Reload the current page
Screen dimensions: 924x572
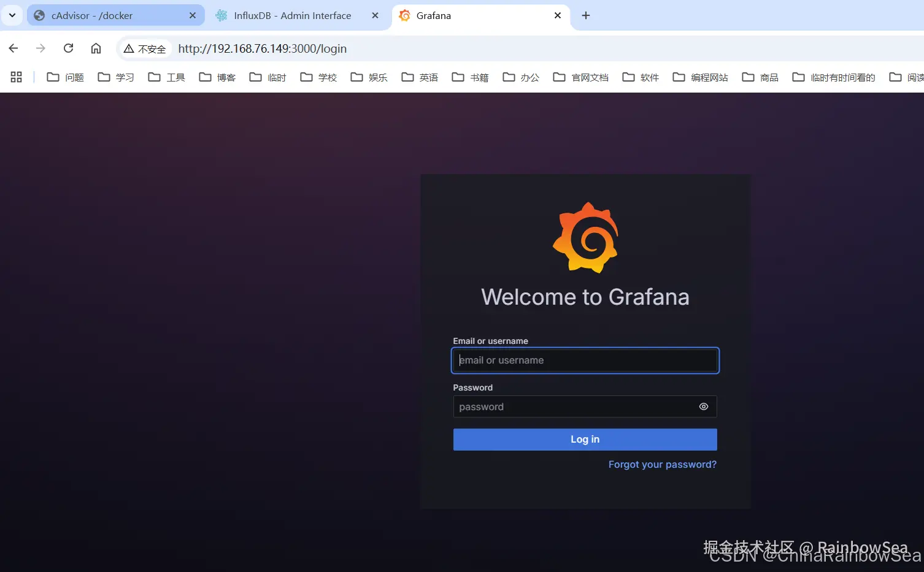[69, 48]
